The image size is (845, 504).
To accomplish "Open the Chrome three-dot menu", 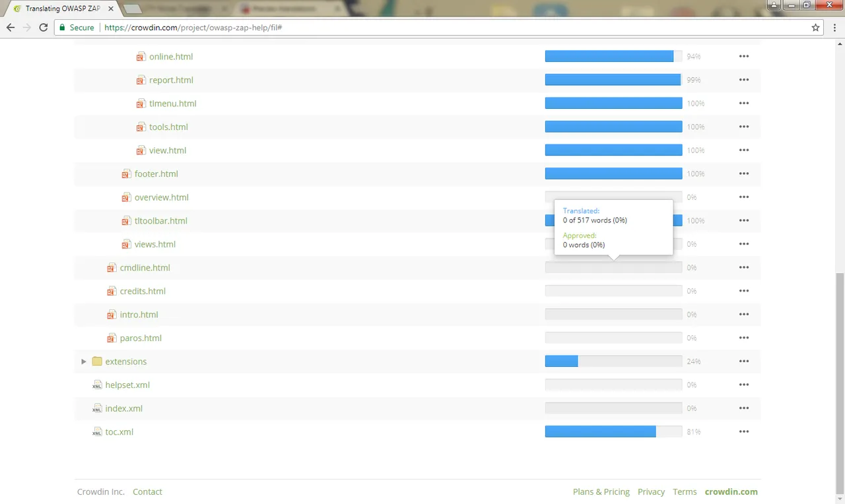I will click(834, 28).
